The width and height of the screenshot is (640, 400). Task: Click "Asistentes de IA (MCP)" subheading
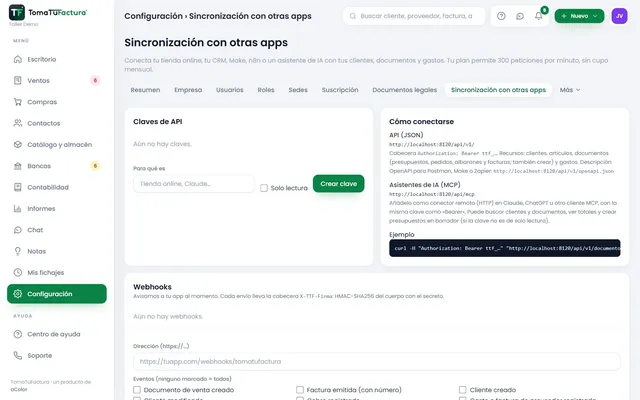click(424, 184)
